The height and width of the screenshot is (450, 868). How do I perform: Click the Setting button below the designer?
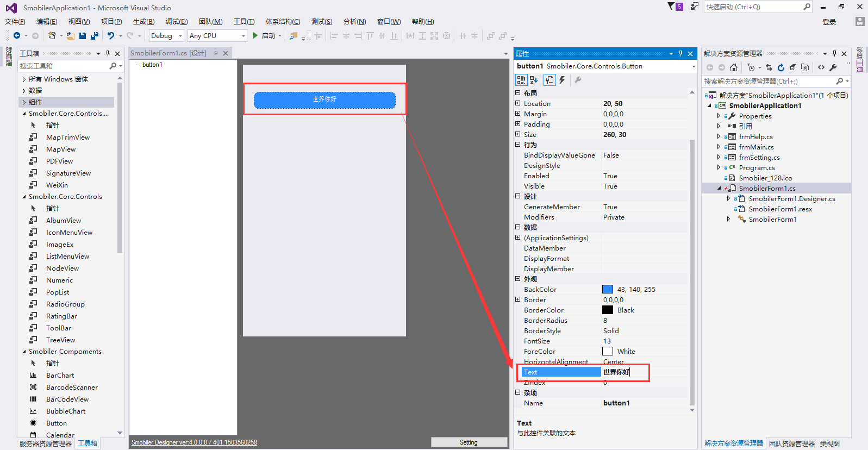pos(469,442)
